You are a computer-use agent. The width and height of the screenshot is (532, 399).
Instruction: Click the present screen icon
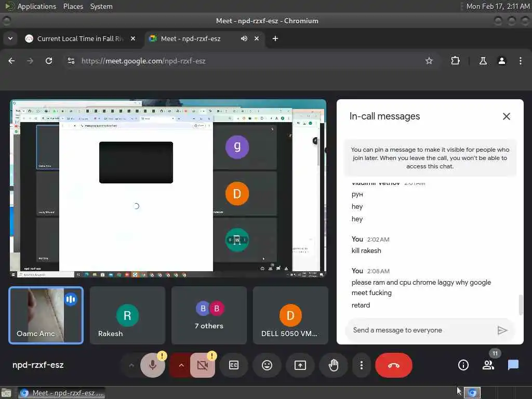300,365
